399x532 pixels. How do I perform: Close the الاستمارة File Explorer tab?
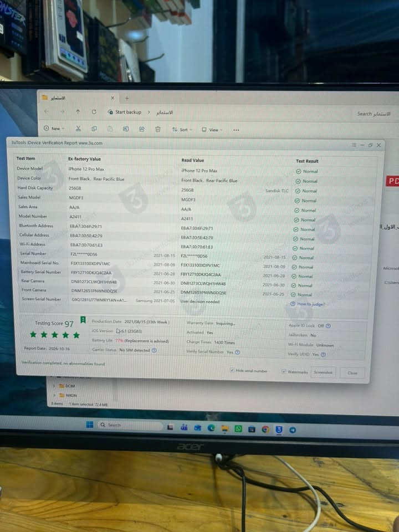tap(112, 98)
